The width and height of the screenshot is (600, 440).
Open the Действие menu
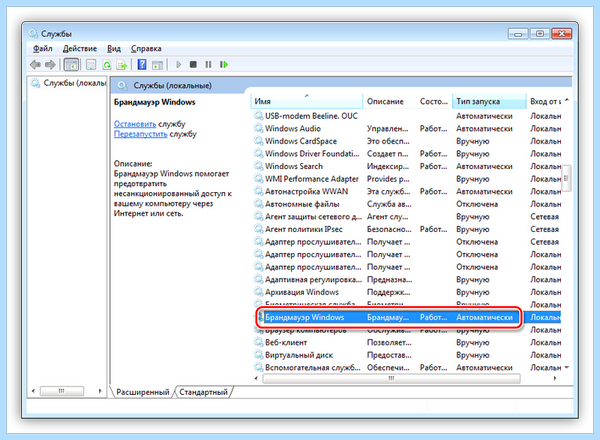tap(80, 49)
